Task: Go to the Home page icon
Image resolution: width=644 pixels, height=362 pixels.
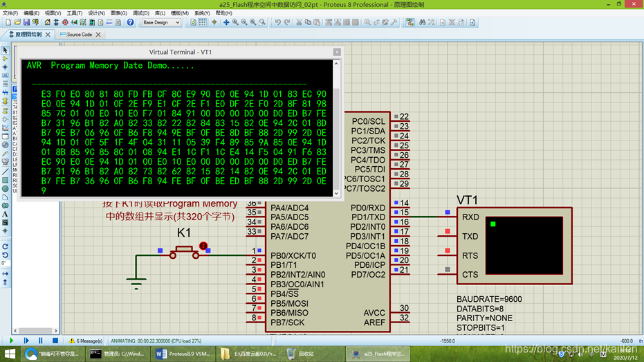Action: 47,22
